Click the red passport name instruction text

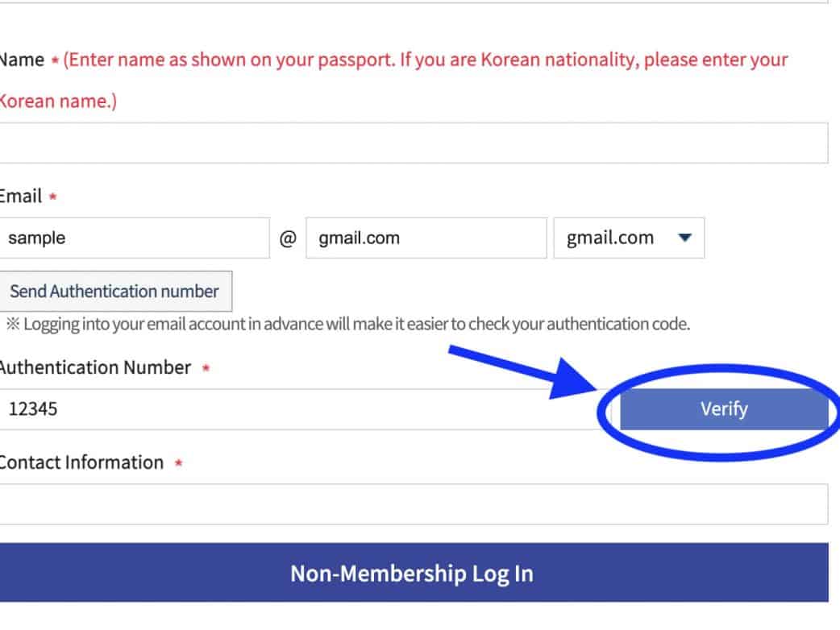click(425, 61)
